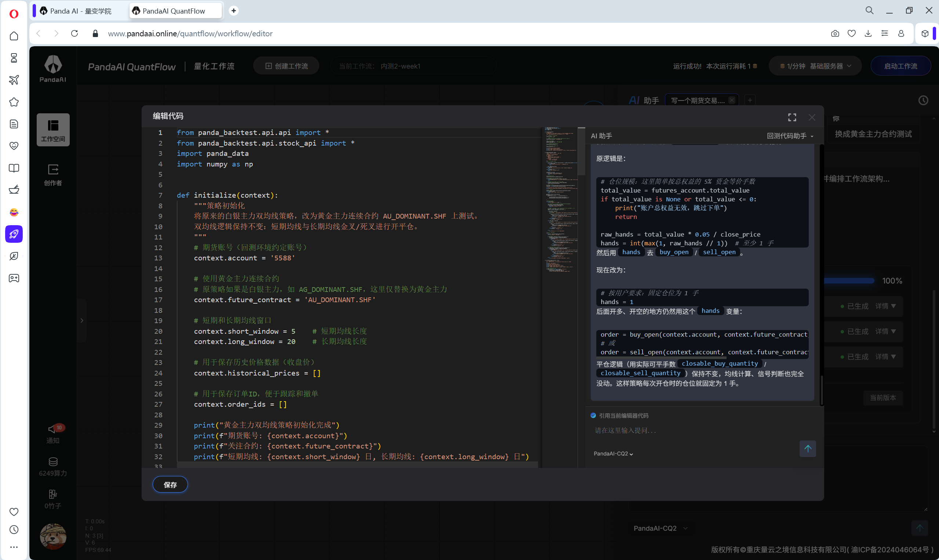The width and height of the screenshot is (939, 560).
Task: Click the AI chat panel scrollbar
Action: pyautogui.click(x=822, y=390)
